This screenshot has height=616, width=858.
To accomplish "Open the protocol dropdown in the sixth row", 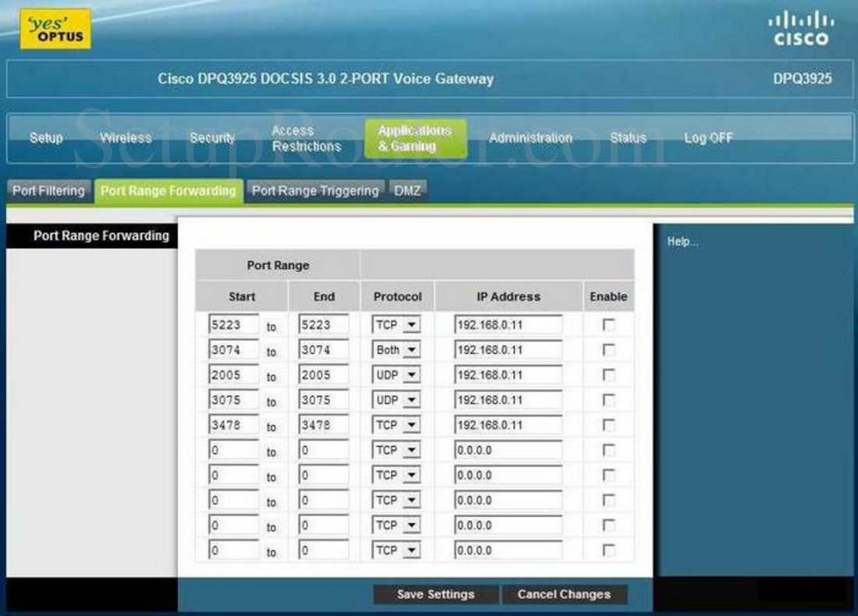I will pos(396,450).
